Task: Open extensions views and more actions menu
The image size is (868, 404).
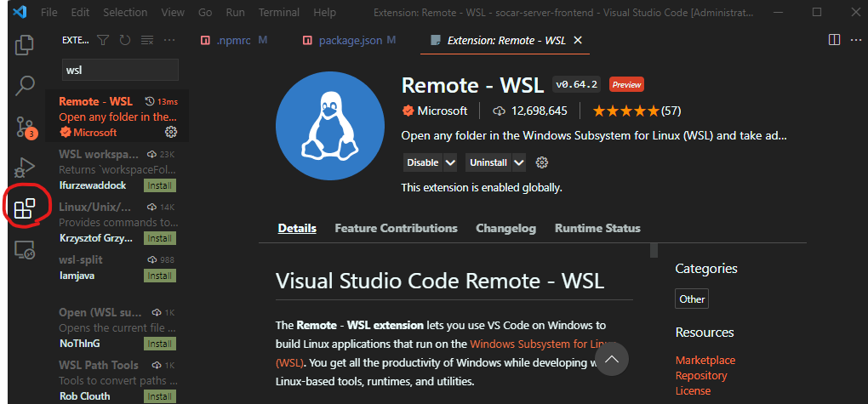Action: tap(169, 40)
